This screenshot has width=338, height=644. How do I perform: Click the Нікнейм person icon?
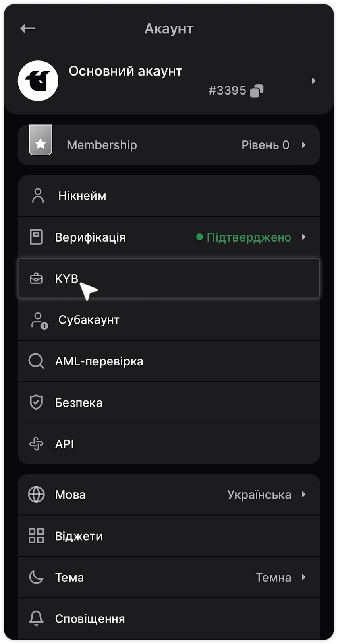[x=38, y=196]
